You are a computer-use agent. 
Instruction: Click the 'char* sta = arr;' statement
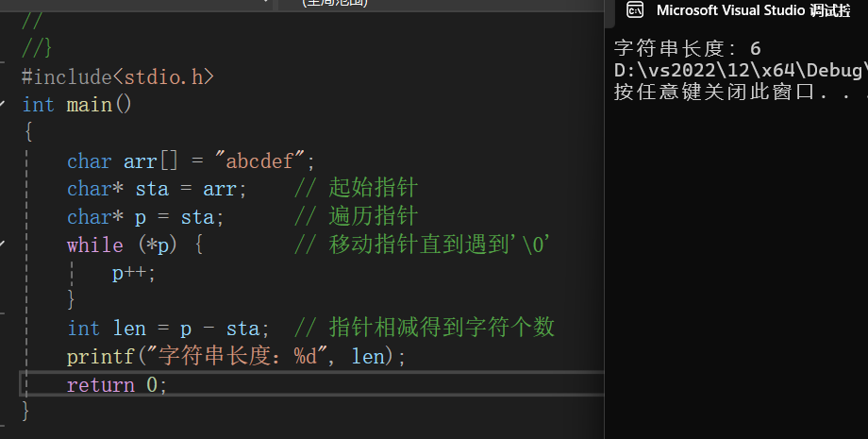157,189
